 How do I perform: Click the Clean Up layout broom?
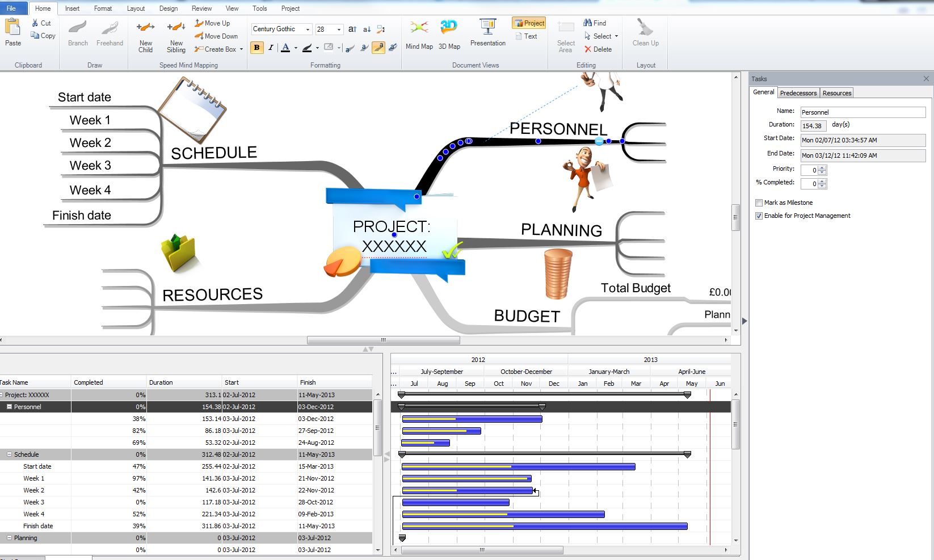[x=645, y=33]
